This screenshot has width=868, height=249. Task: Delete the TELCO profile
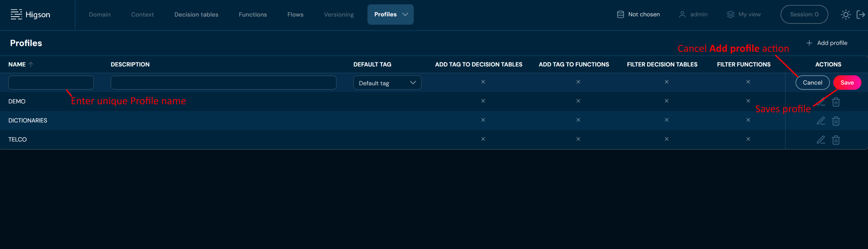tap(836, 140)
